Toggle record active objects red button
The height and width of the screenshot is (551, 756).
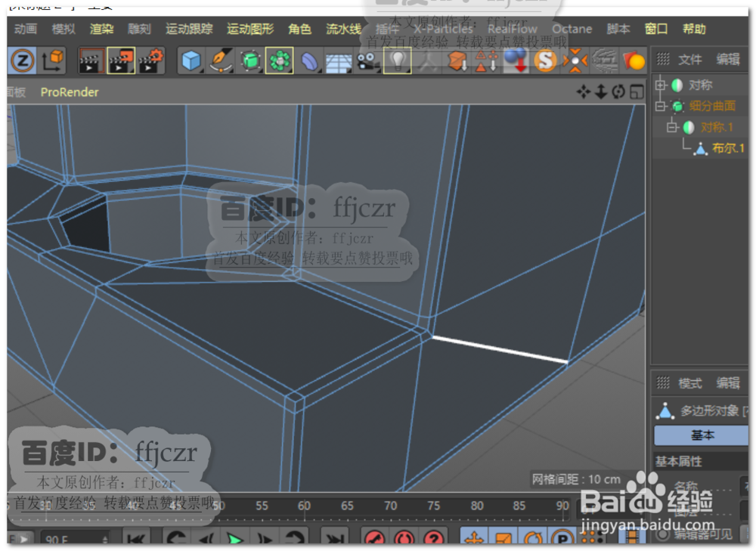(375, 538)
